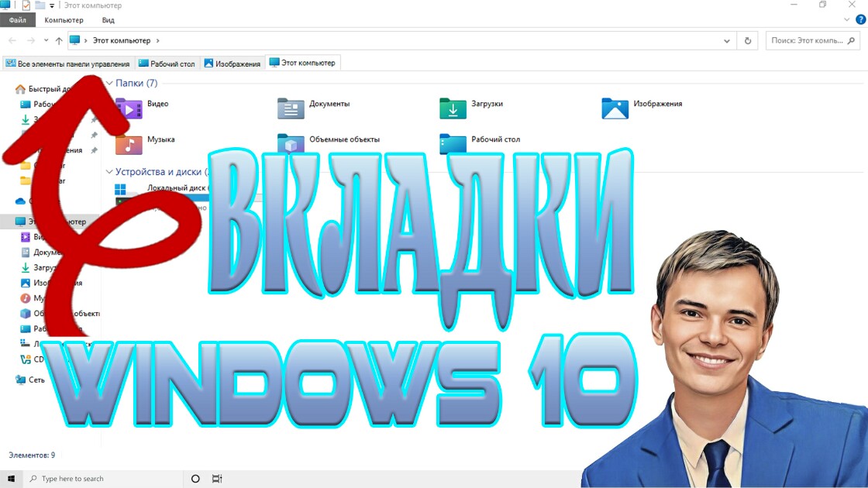Refresh the current folder view

(x=747, y=40)
